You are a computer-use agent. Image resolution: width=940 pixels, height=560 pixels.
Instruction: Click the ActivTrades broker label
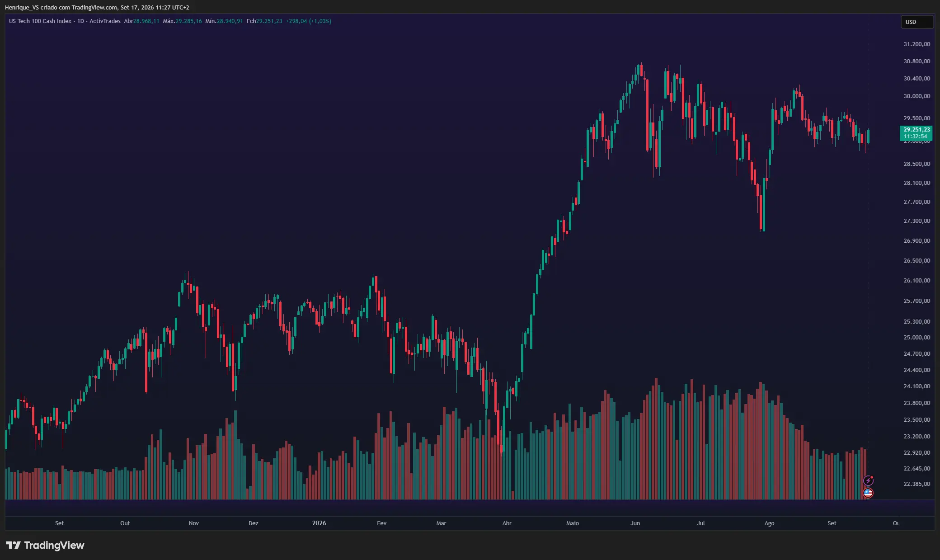(x=105, y=21)
